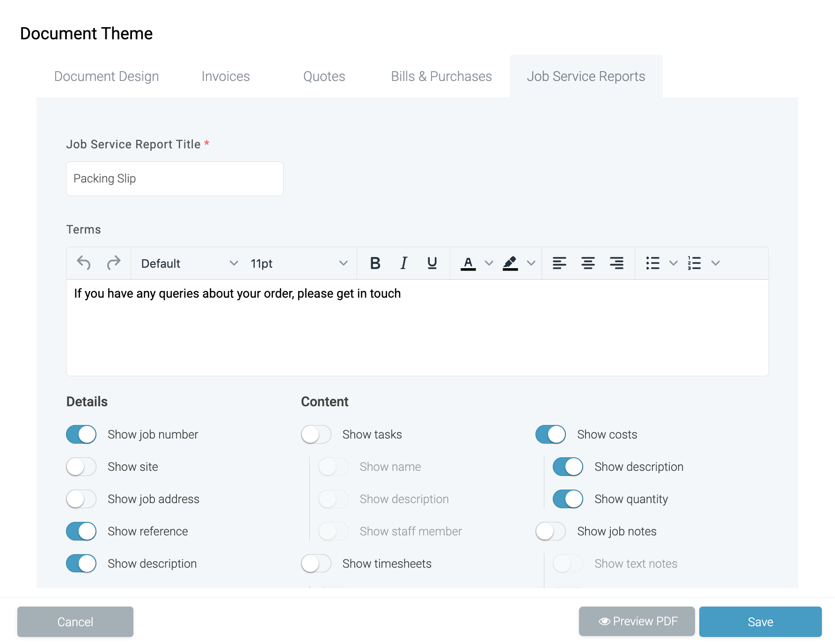Viewport: 835px width, 644px height.
Task: Align text left in Terms editor
Action: tap(559, 263)
